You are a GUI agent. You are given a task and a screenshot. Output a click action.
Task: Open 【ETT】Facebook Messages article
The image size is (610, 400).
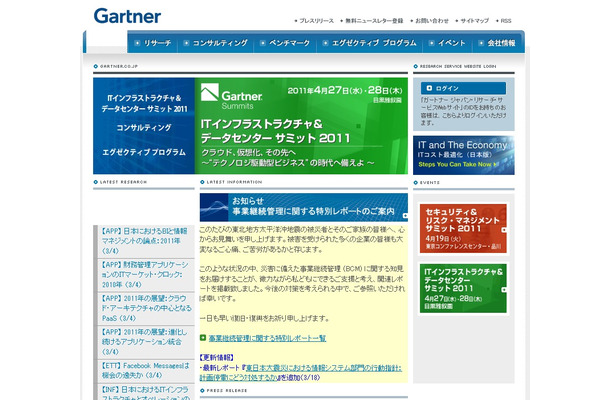click(x=146, y=371)
